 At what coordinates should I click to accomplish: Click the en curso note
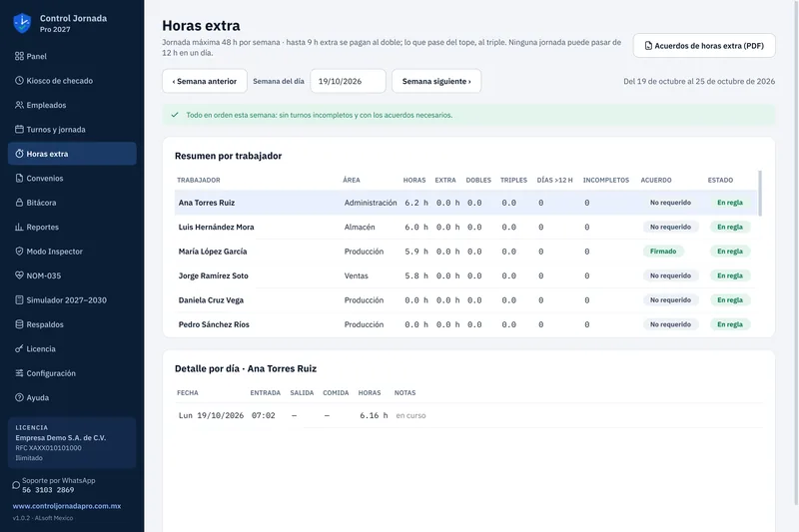[410, 415]
